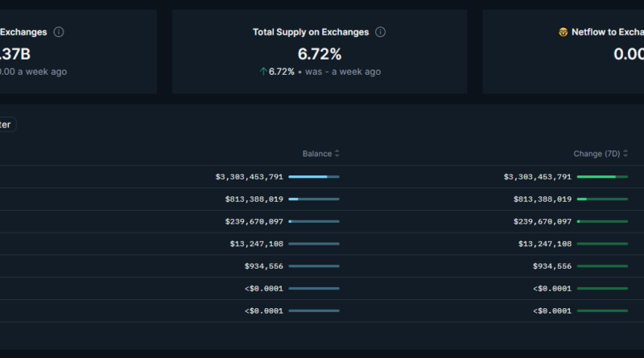The image size is (644, 358).
Task: Click Change bar for $813,388,019 row
Action: coord(602,199)
